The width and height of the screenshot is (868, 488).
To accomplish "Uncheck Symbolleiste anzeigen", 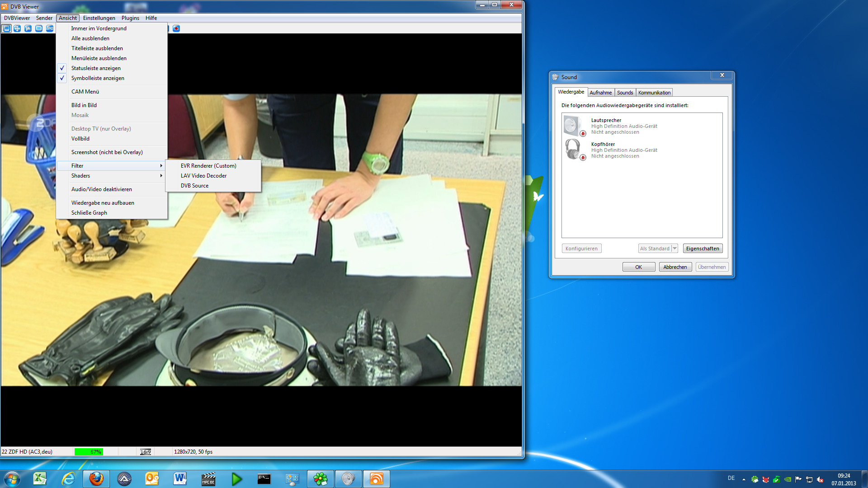I will coord(112,78).
